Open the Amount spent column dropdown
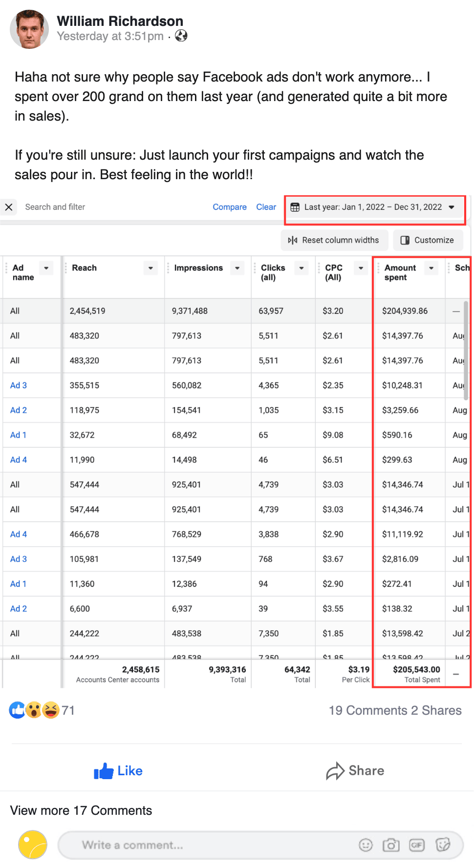The width and height of the screenshot is (474, 868). (x=431, y=268)
